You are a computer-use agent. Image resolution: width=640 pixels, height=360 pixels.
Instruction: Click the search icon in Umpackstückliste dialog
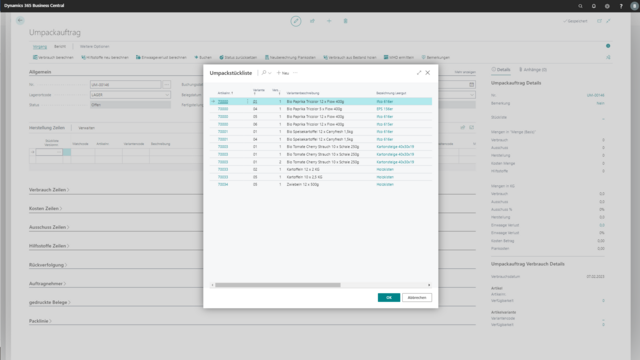click(x=264, y=73)
